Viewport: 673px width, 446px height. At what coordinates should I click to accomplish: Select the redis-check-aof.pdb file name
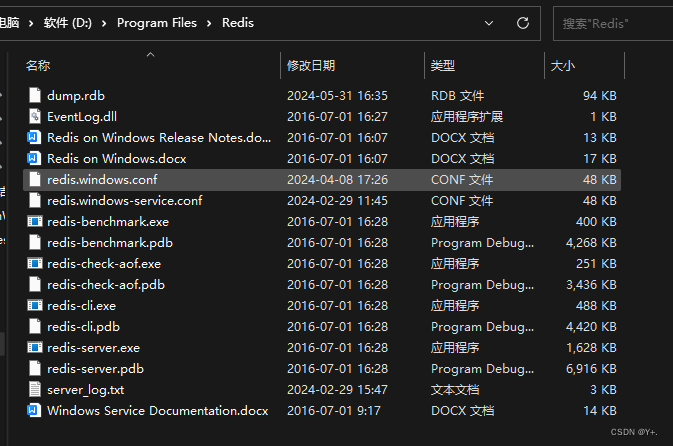106,285
